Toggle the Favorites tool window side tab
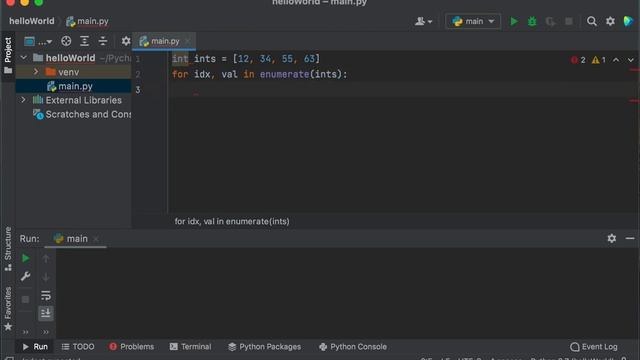Viewport: 640px width, 360px height. coord(8,309)
